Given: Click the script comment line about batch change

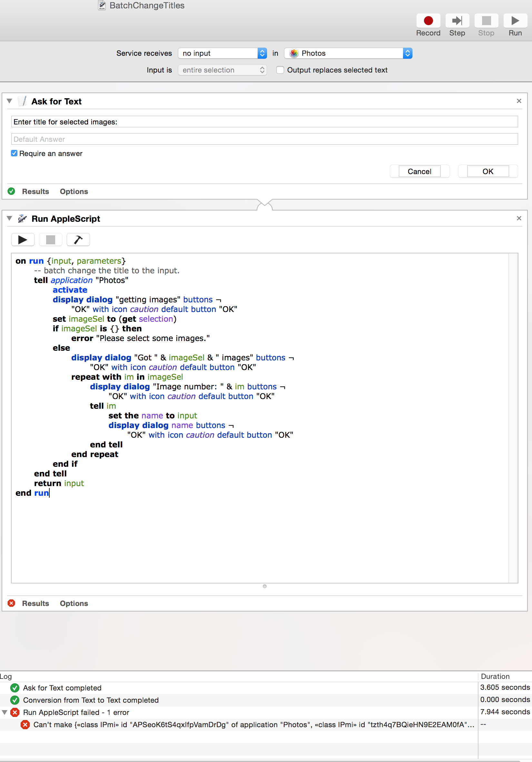Looking at the screenshot, I should 107,270.
